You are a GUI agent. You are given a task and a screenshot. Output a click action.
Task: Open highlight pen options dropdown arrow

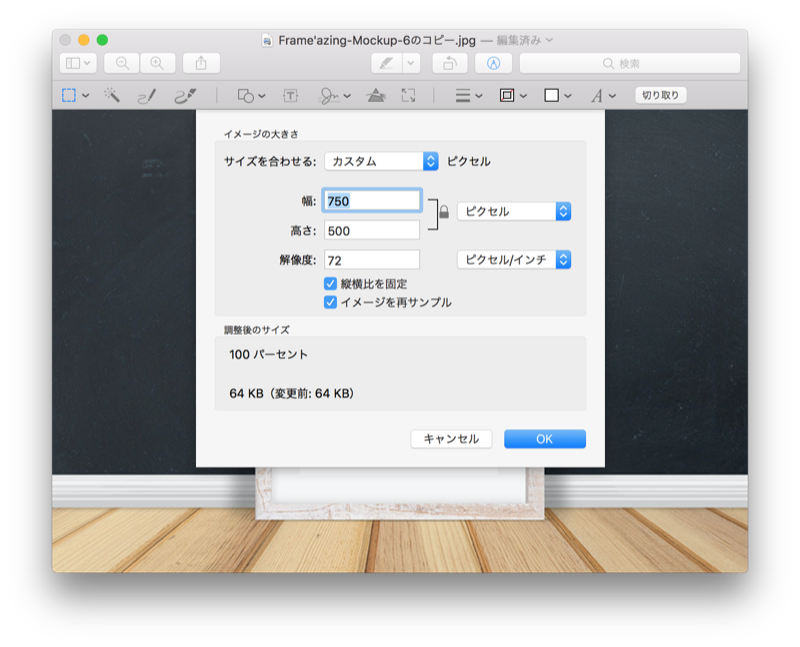coord(411,63)
